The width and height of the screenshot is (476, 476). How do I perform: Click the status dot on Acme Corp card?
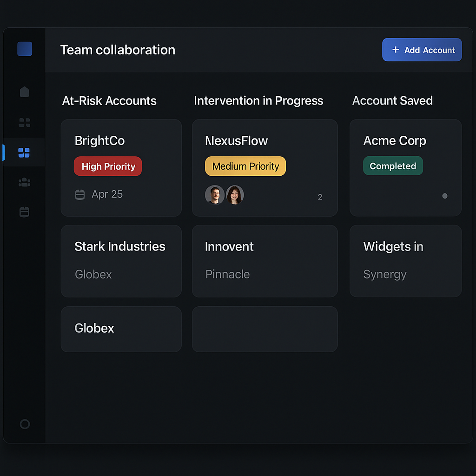(445, 196)
